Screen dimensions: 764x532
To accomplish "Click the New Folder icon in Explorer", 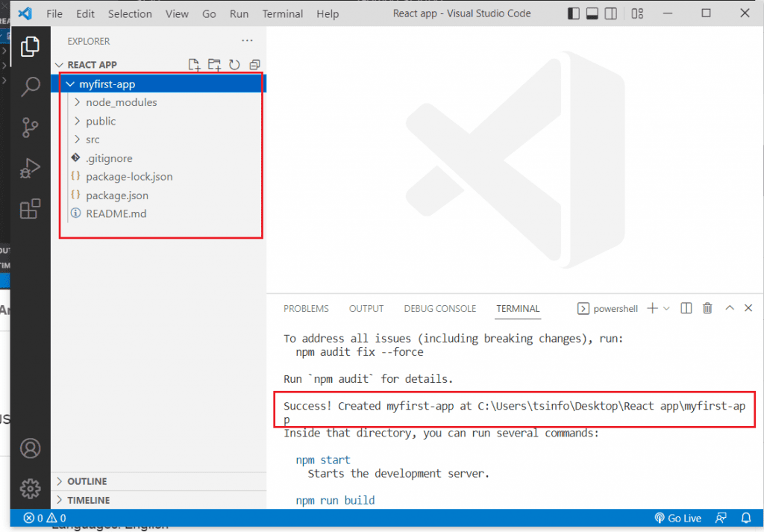I will 214,65.
